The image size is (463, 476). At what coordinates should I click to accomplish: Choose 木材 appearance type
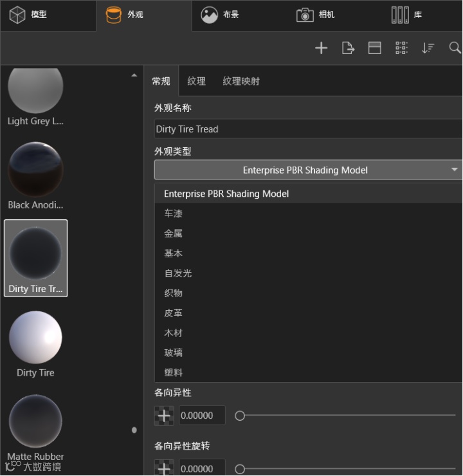coord(308,333)
